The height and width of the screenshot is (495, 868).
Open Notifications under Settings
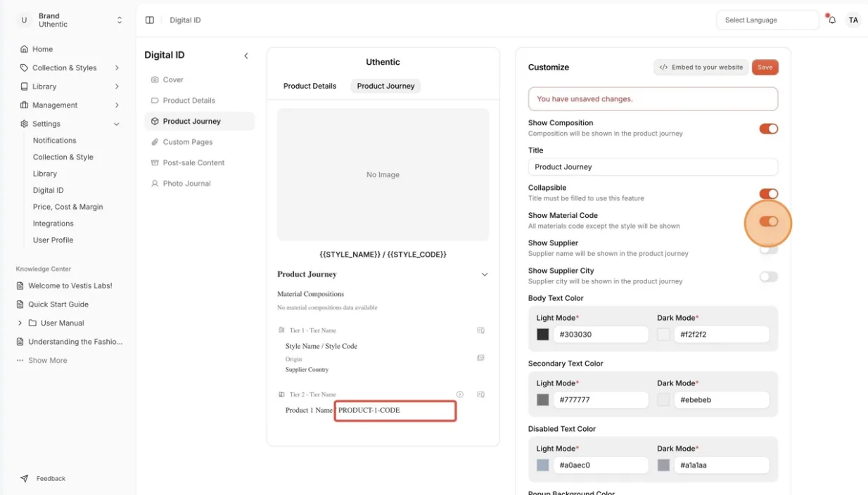click(54, 141)
